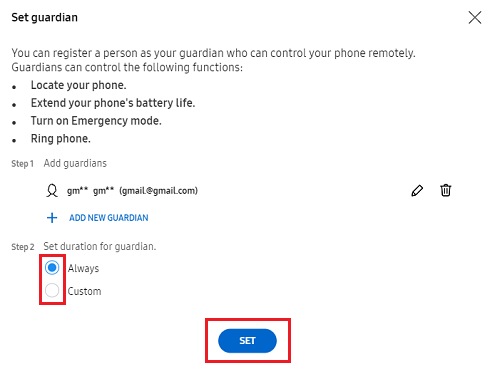This screenshot has width=500, height=369.
Task: Close the Set guardian dialog
Action: (x=475, y=17)
